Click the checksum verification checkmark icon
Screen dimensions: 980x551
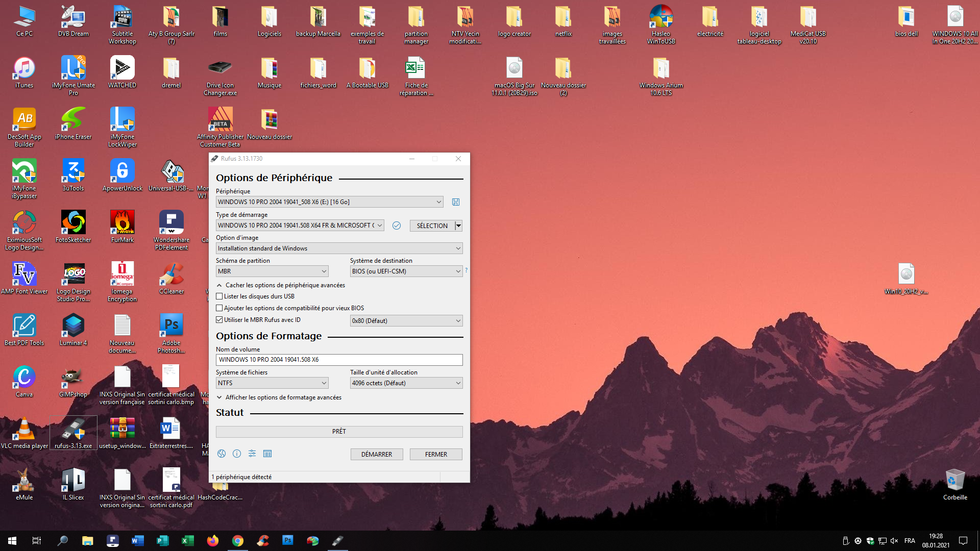pos(397,226)
